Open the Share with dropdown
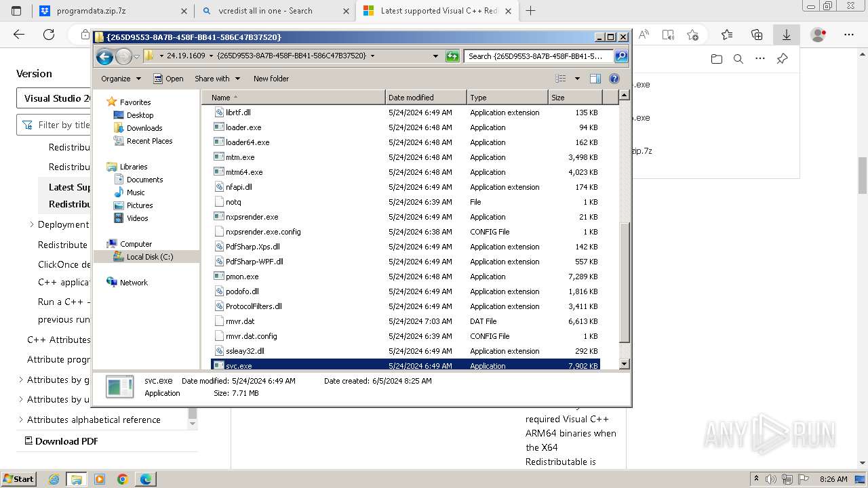868x488 pixels. click(x=217, y=79)
